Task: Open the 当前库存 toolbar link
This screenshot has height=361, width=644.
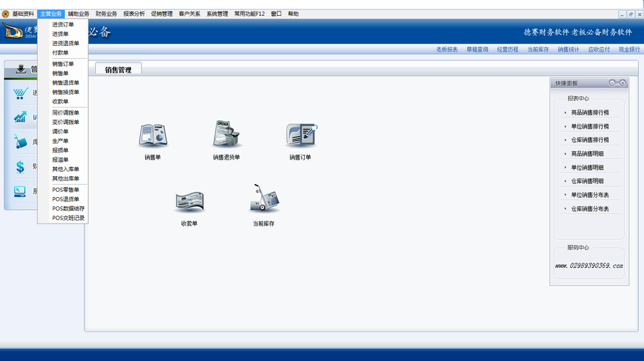Action: pos(538,49)
